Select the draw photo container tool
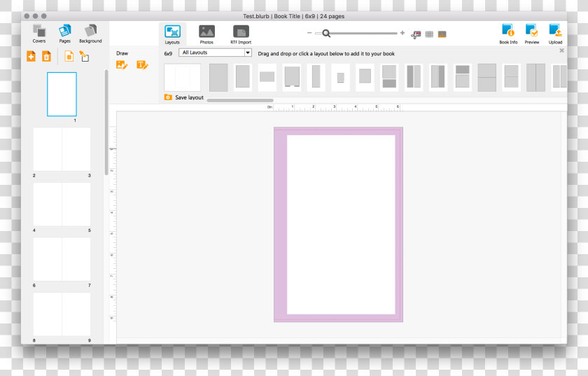Image resolution: width=588 pixels, height=376 pixels. [x=122, y=65]
